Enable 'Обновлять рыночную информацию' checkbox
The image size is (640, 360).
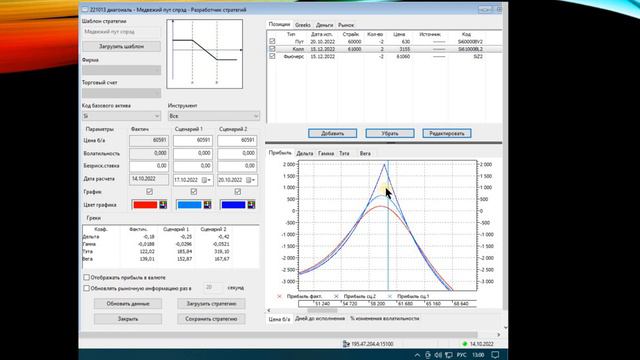point(87,288)
